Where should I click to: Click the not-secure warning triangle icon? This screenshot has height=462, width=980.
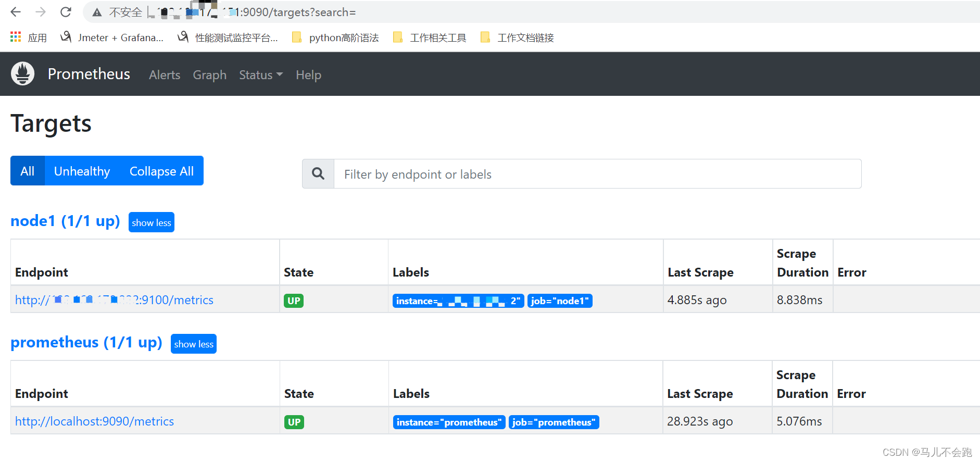pos(97,13)
